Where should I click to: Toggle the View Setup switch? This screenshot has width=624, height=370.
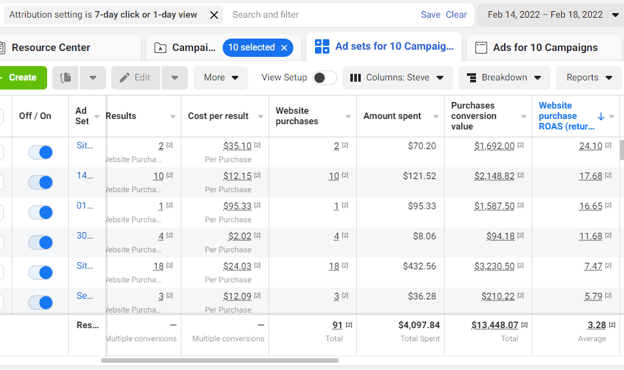click(x=324, y=78)
